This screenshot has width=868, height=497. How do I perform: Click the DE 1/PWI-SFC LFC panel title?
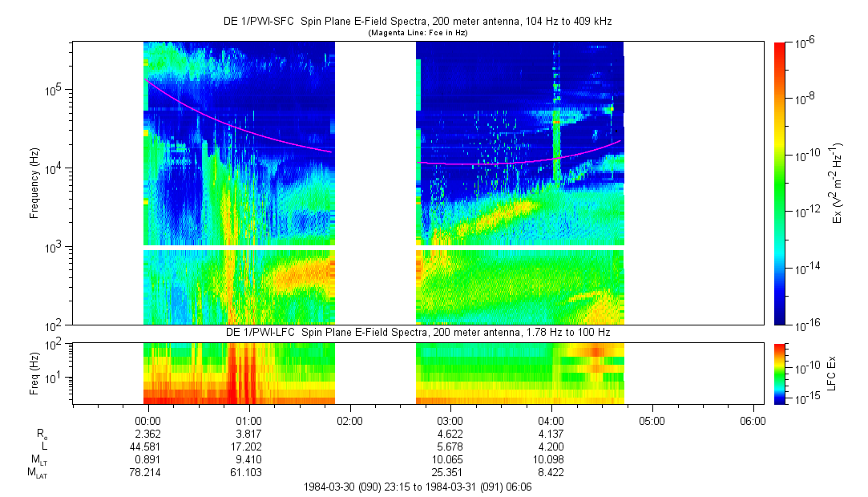[417, 332]
